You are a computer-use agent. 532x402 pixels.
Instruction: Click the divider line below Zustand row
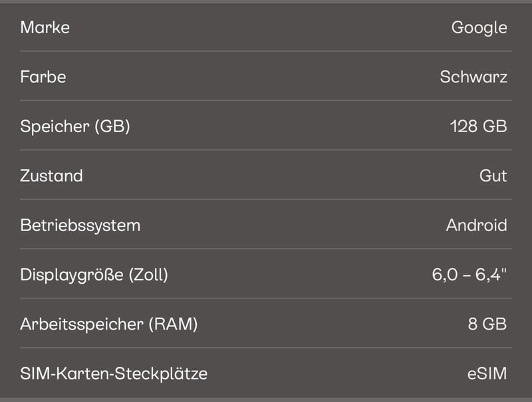266,199
